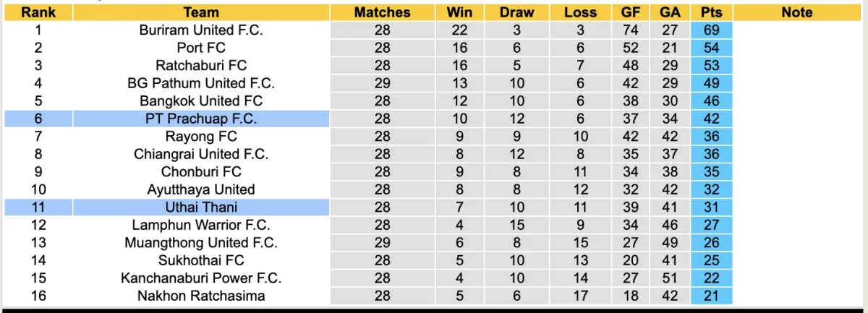Click the Team column header
This screenshot has width=868, height=313.
[x=201, y=12]
